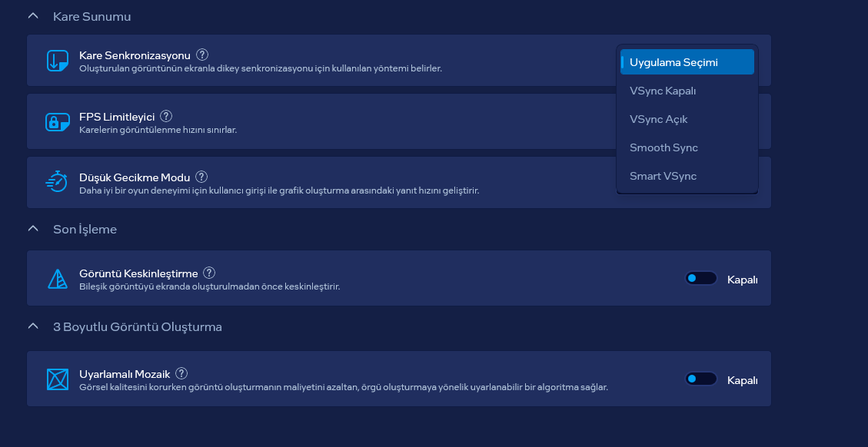Image resolution: width=868 pixels, height=447 pixels.
Task: Click the Uyarlamalı Mozaik mesh icon
Action: coord(58,379)
